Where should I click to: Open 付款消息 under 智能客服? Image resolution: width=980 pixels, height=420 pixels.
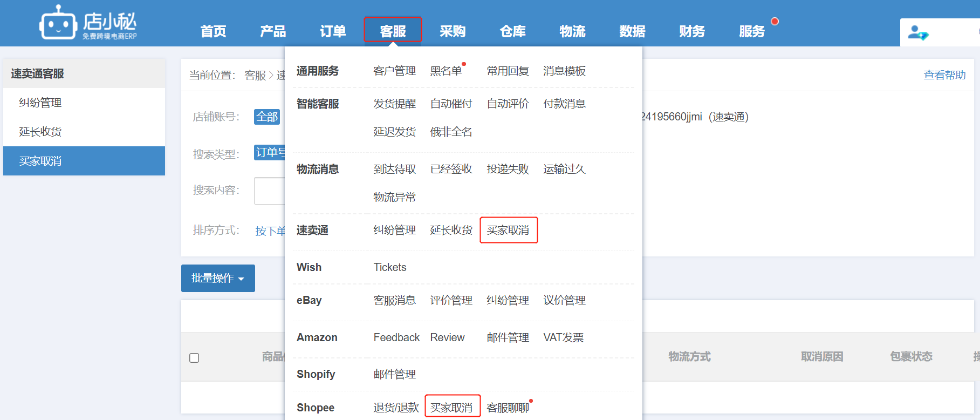(565, 104)
